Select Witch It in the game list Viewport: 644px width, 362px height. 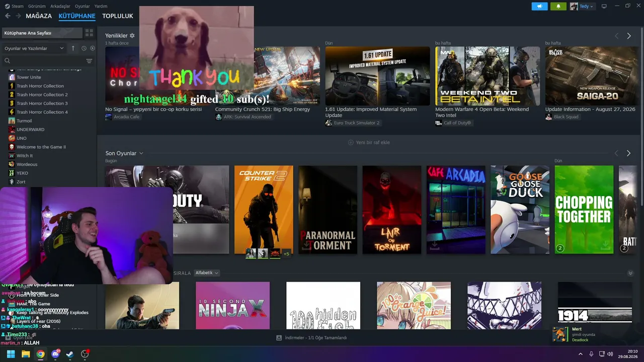click(x=25, y=156)
